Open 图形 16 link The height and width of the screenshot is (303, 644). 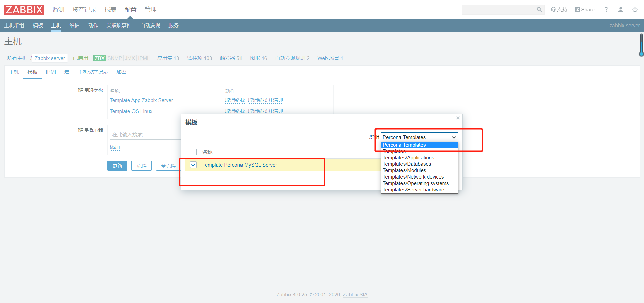coord(258,58)
